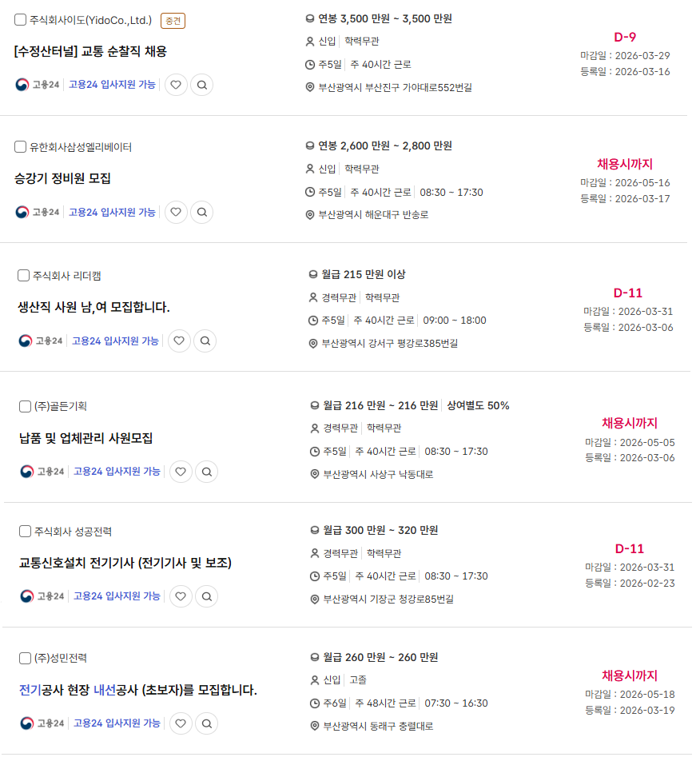700x765 pixels.
Task: Favorite the 수정산터널 교통 순찰직 job with heart
Action: [176, 85]
